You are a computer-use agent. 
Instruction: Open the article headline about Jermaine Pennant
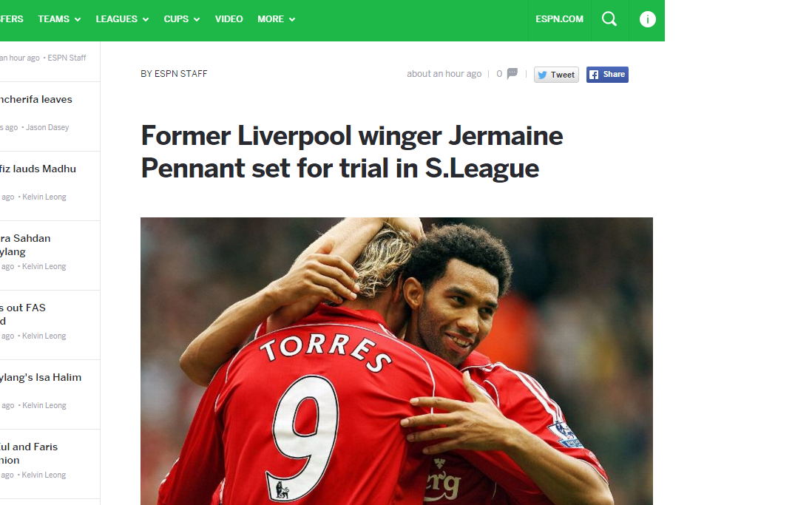coord(351,152)
